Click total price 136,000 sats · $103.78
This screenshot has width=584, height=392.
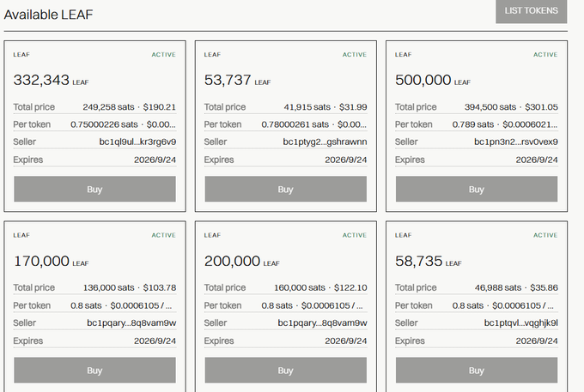[129, 288]
